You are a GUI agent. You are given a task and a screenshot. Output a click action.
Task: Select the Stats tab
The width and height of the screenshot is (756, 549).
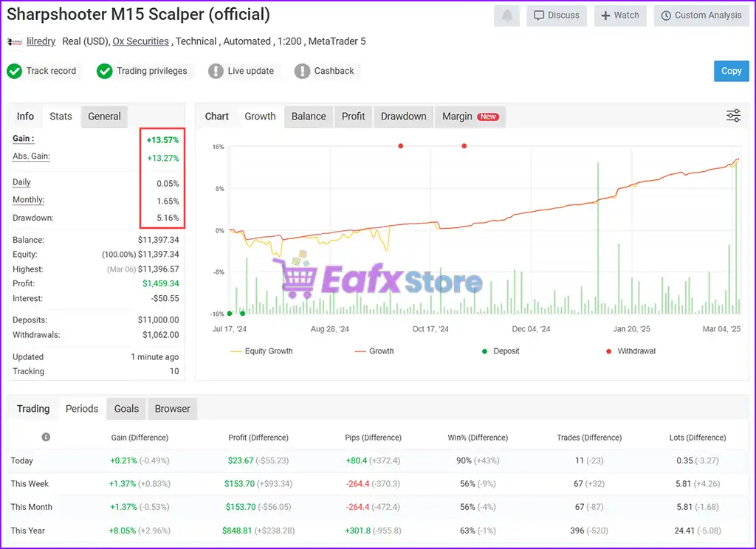tap(61, 117)
